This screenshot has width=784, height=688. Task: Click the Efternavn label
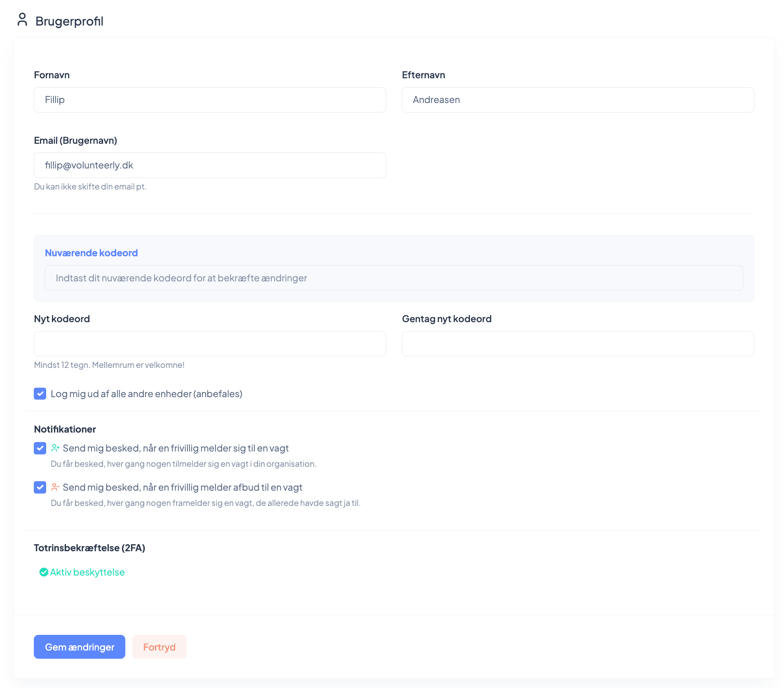424,75
